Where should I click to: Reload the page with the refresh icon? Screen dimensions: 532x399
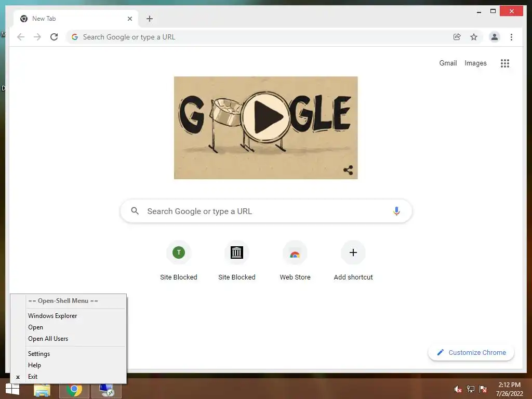pos(54,37)
